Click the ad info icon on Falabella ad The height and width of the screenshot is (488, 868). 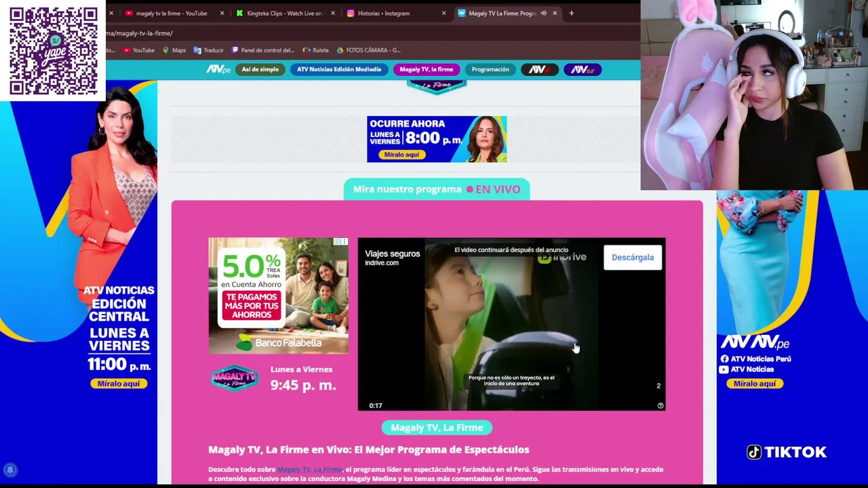pyautogui.click(x=337, y=242)
